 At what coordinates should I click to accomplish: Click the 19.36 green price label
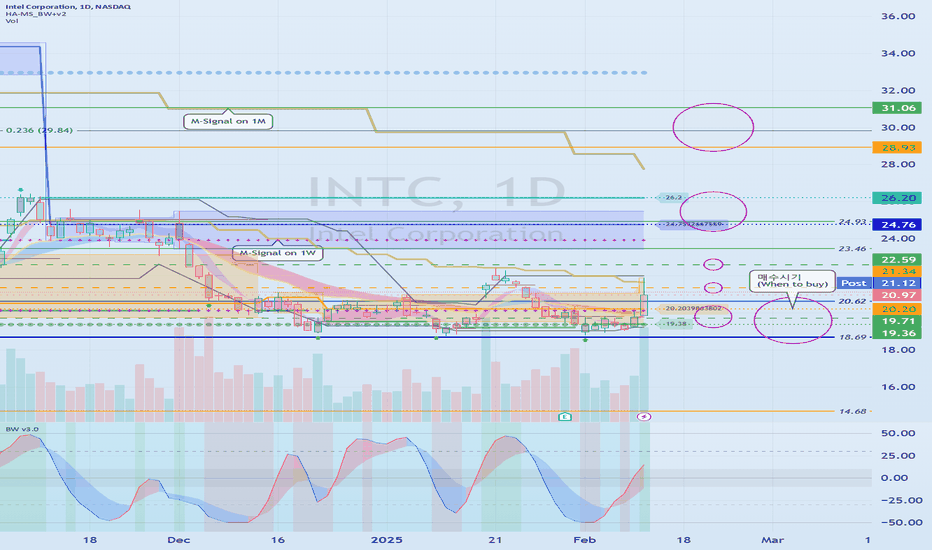[897, 333]
